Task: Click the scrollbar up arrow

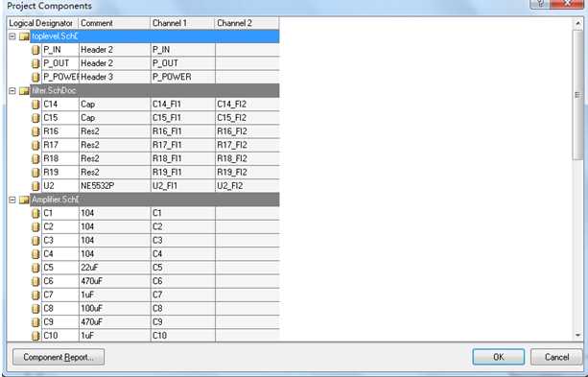Action: [x=577, y=23]
